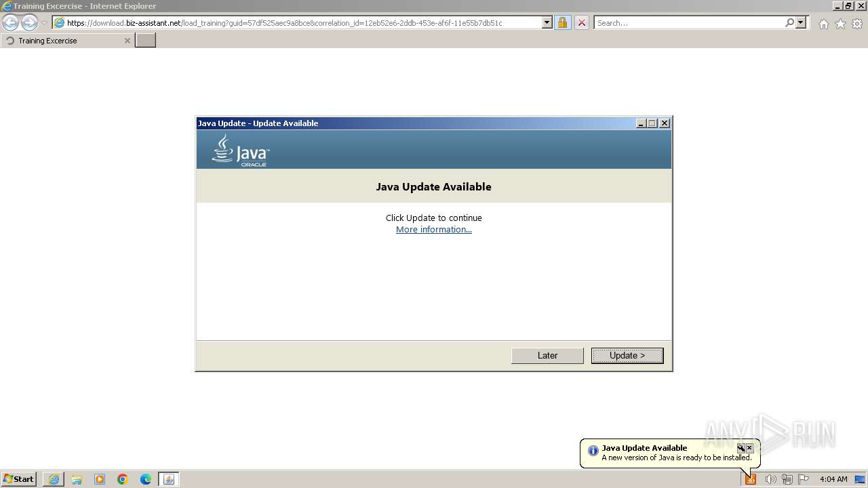Viewport: 868px width, 488px height.
Task: Close the Training Excercise tab
Action: click(x=127, y=41)
